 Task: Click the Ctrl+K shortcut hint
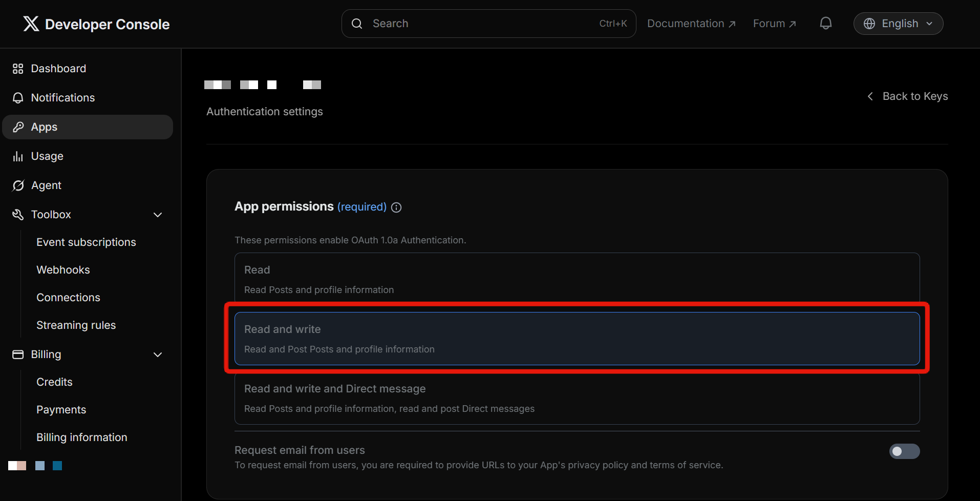(x=613, y=24)
